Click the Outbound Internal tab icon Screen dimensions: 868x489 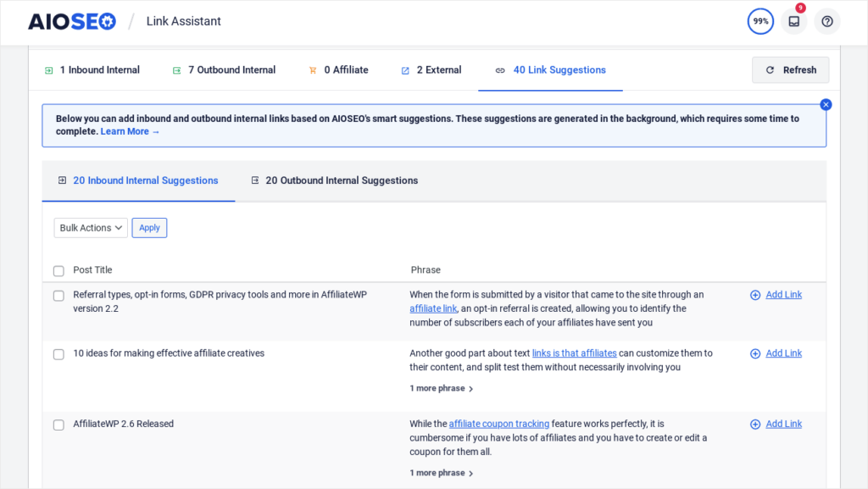pos(176,70)
